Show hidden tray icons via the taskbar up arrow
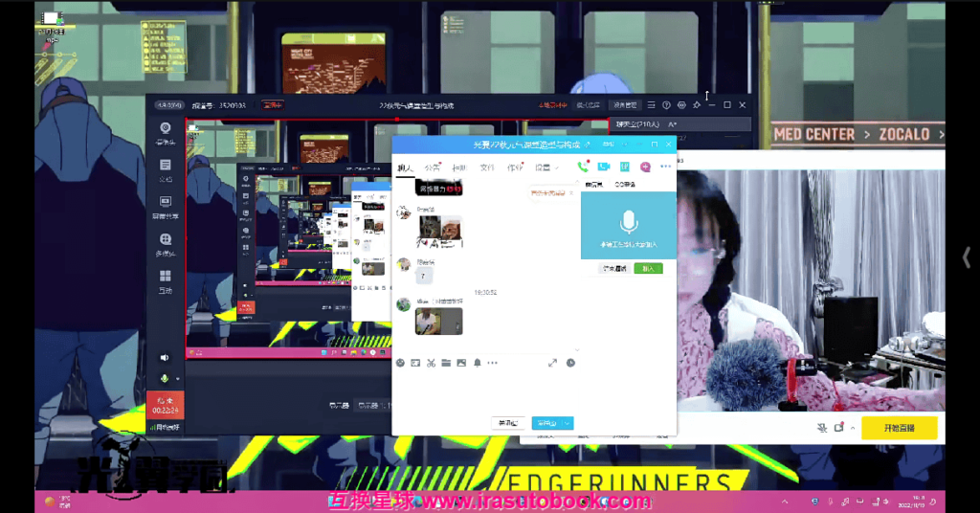 (x=785, y=502)
